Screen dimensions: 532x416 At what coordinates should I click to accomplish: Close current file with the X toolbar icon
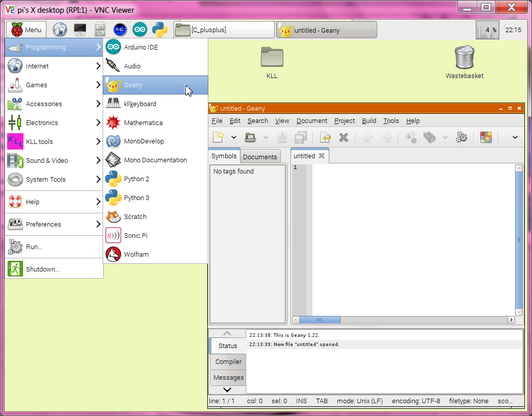click(344, 137)
